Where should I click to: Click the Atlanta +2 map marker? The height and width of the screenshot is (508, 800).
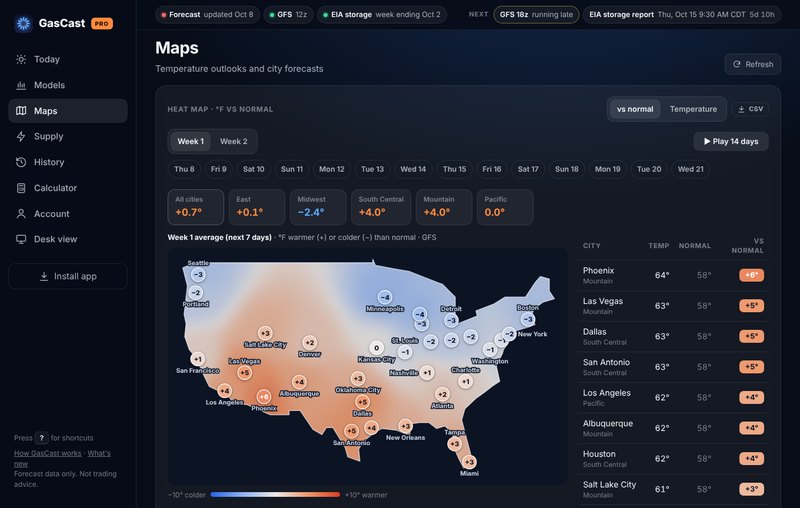[x=442, y=394]
